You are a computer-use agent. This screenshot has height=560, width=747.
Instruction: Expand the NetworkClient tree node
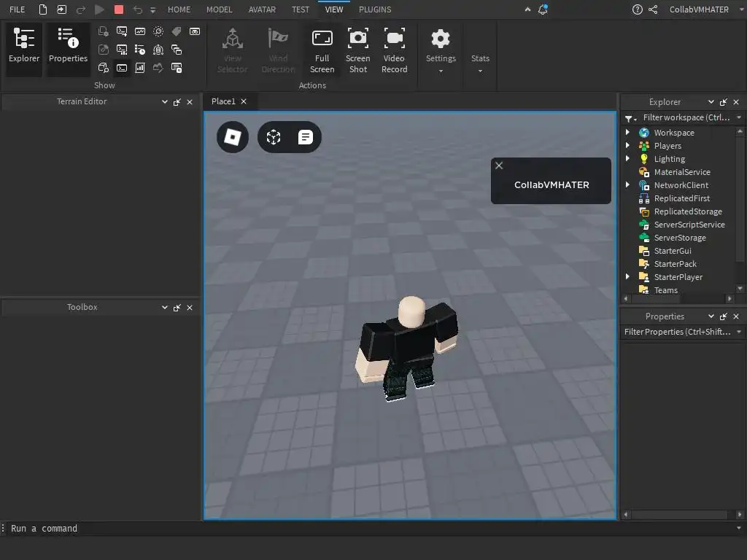627,184
